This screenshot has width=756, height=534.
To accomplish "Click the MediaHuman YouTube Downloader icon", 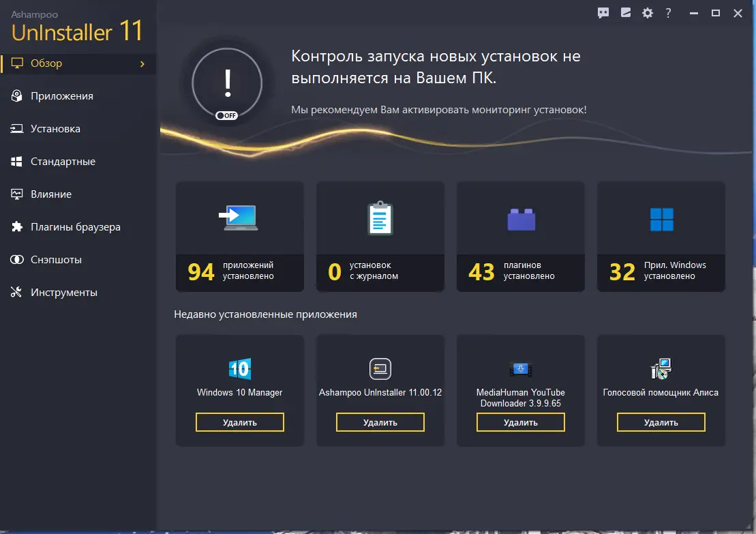I will (521, 370).
